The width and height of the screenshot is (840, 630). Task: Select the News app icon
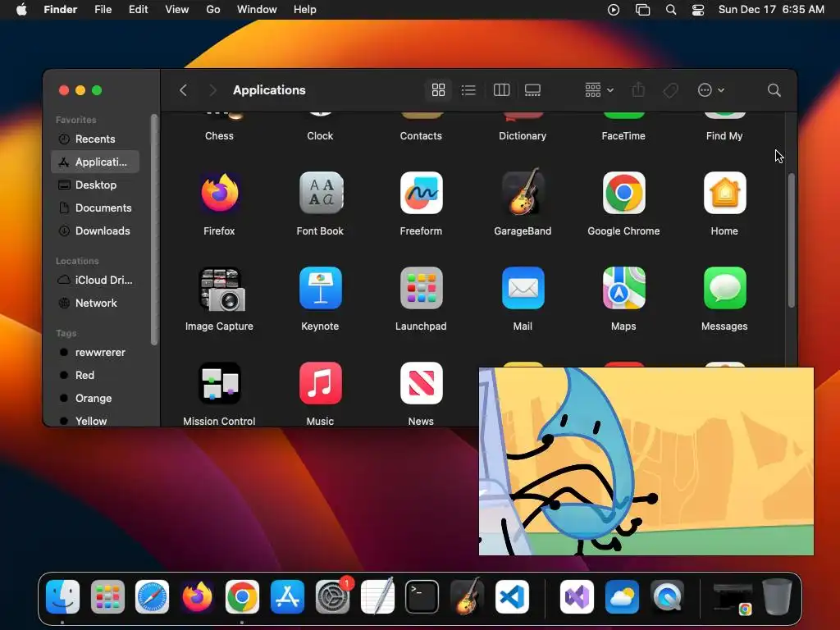pos(421,384)
